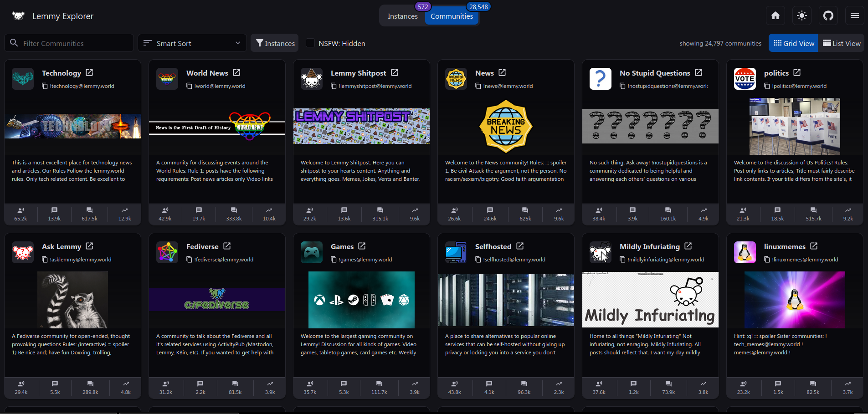868x414 pixels.
Task: Open the Mildly Infuriating title link
Action: [x=650, y=246]
